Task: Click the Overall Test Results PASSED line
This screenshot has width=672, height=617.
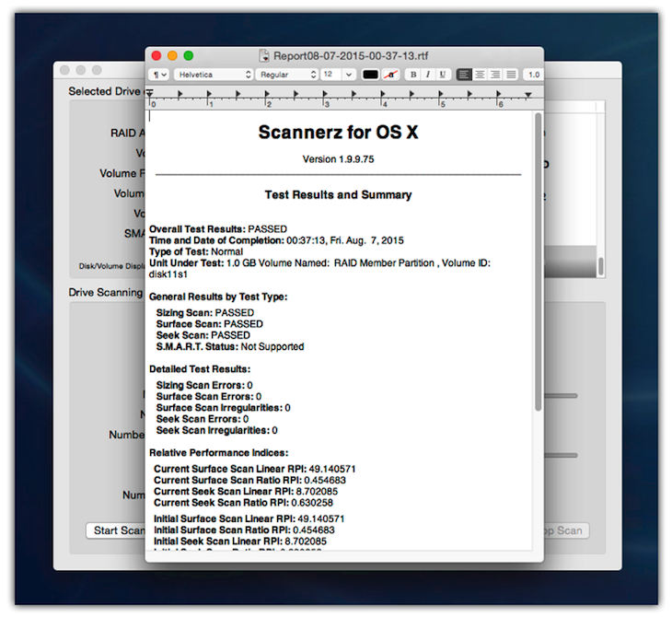Action: (218, 229)
